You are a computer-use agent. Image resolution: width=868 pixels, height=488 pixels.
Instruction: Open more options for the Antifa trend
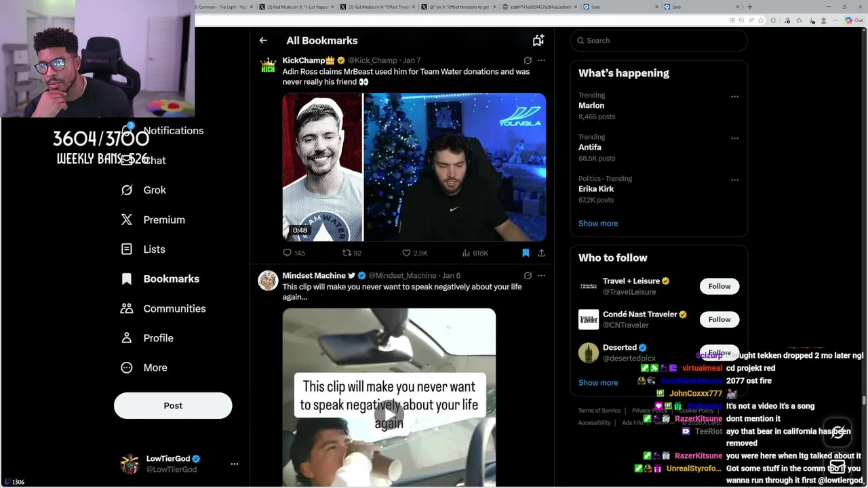734,138
